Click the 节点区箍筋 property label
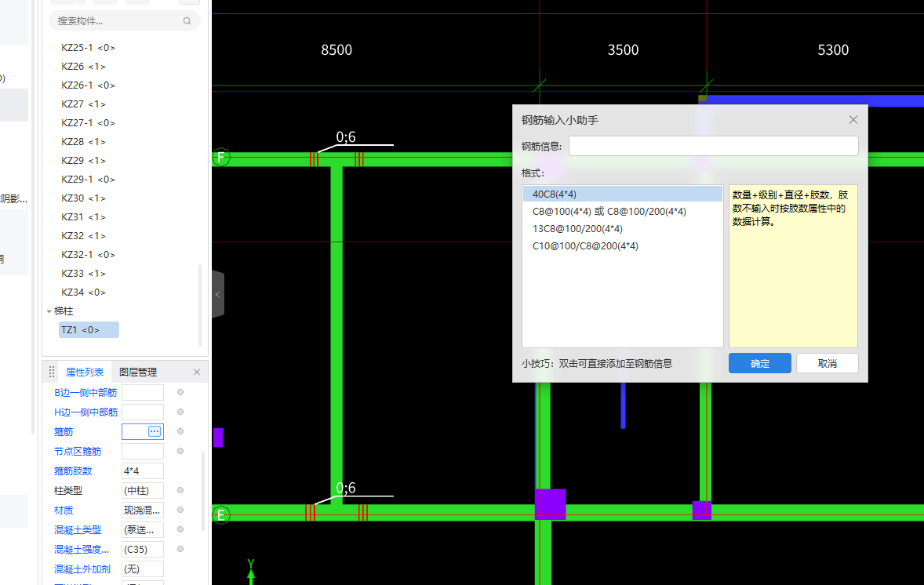The height and width of the screenshot is (585, 924). coord(78,451)
